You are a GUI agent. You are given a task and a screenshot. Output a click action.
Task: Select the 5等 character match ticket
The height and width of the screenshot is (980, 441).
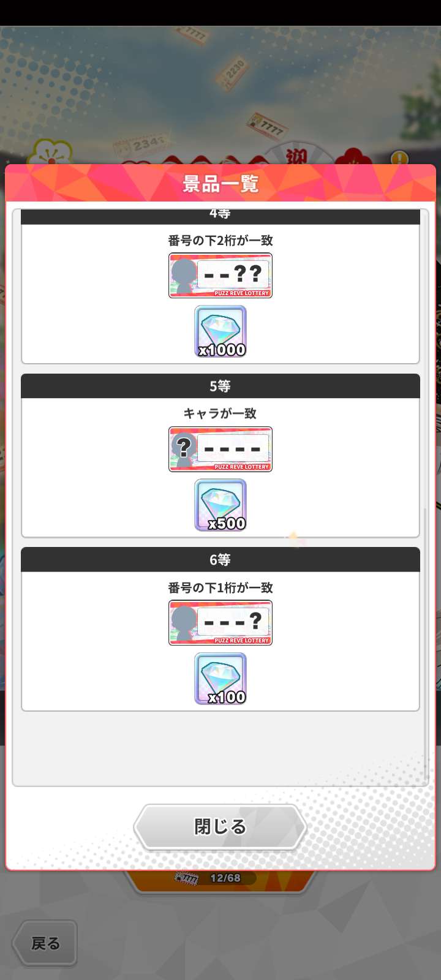(221, 449)
